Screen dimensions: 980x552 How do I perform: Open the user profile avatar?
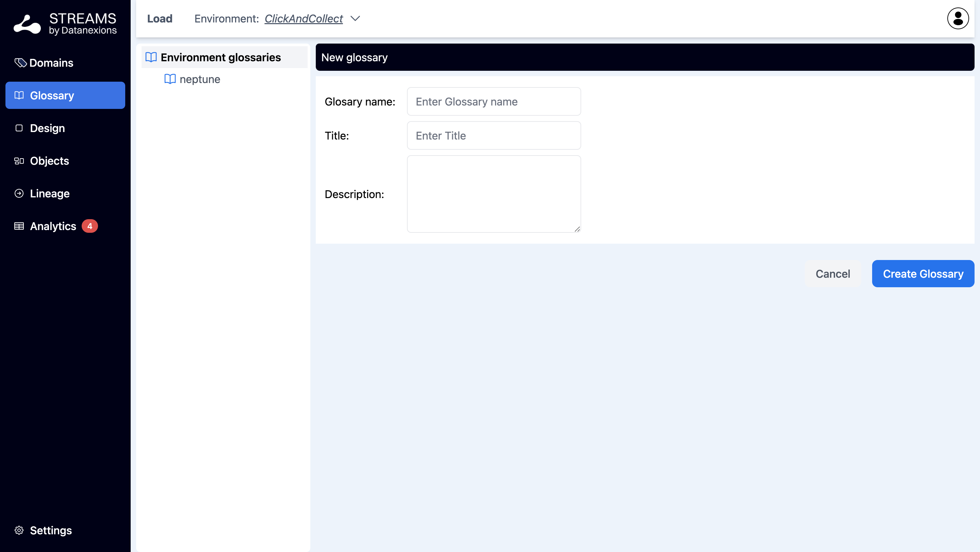tap(958, 18)
